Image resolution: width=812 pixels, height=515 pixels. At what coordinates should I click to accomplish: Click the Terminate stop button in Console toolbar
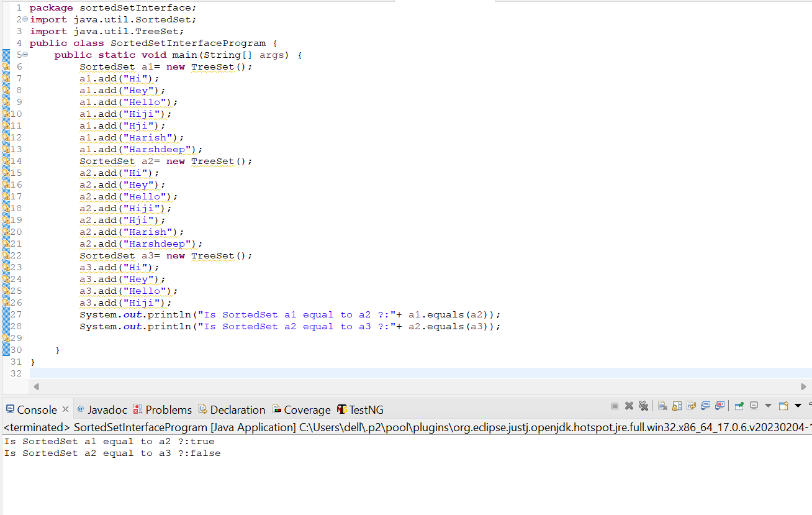click(615, 406)
